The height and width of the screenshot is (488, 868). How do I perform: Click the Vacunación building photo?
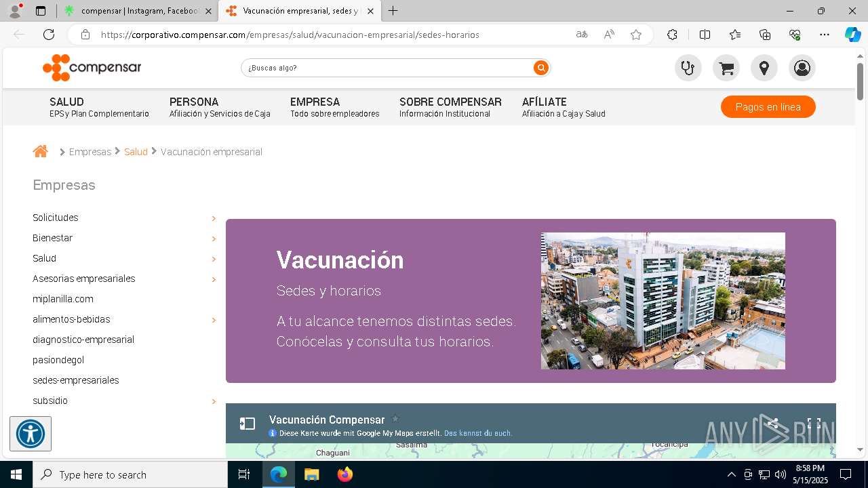click(x=663, y=301)
